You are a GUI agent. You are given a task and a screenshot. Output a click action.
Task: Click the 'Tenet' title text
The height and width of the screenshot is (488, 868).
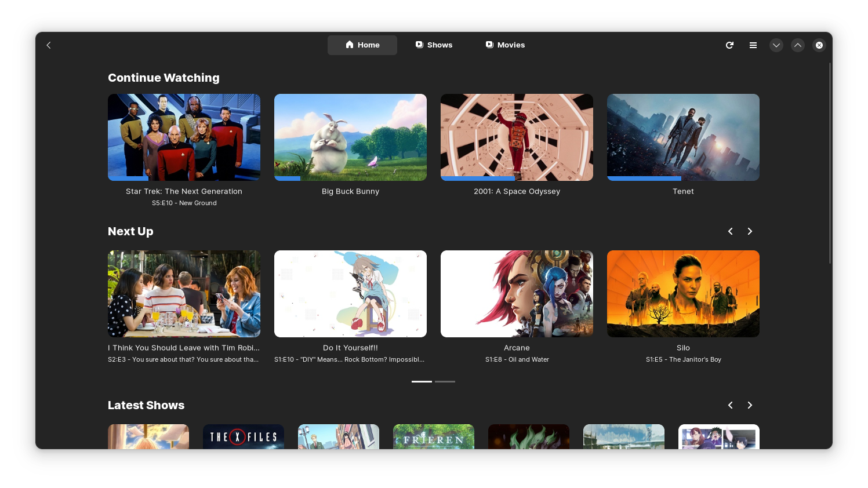[683, 191]
